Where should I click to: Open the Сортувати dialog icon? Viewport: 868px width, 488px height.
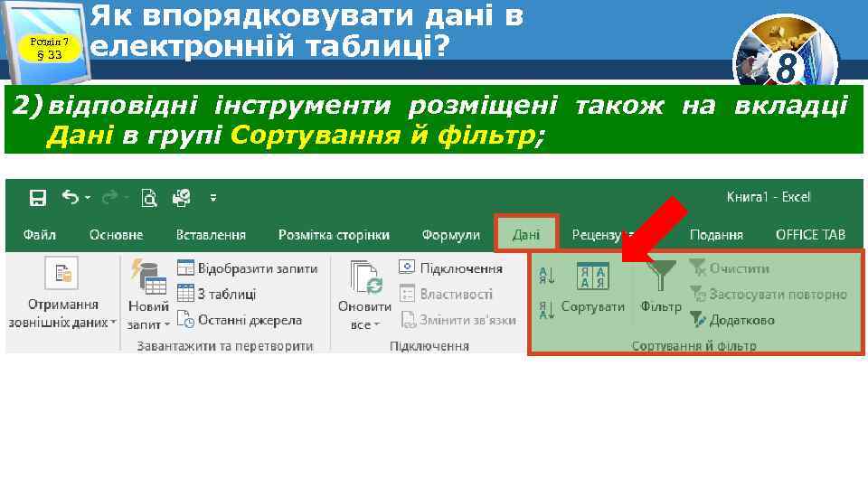coord(593,276)
